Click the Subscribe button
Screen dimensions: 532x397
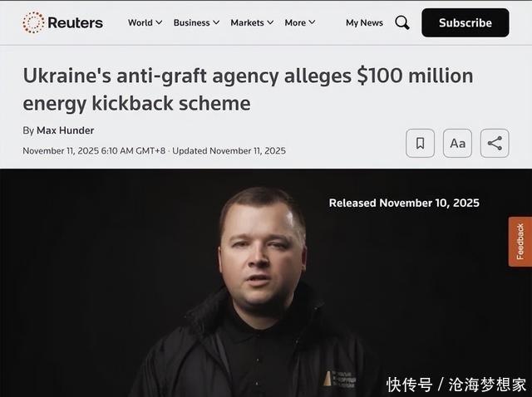pyautogui.click(x=465, y=22)
